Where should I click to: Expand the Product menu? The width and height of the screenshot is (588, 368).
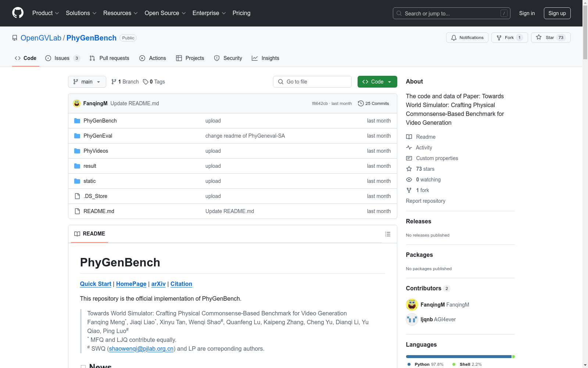[46, 13]
